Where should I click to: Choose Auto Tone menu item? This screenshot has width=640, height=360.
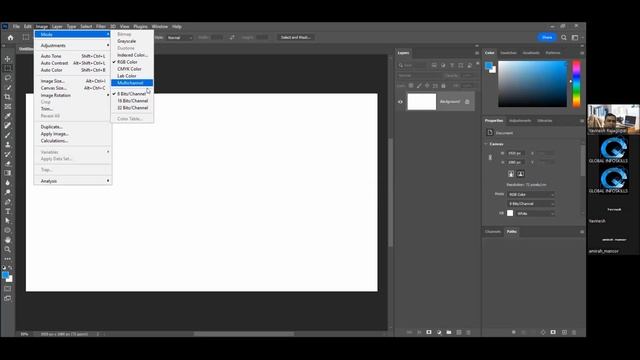click(73, 56)
